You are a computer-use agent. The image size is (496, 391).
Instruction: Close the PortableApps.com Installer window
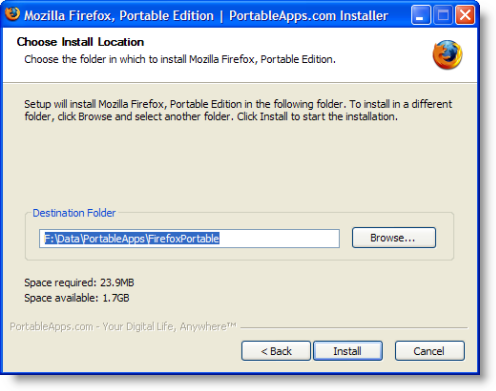465,15
